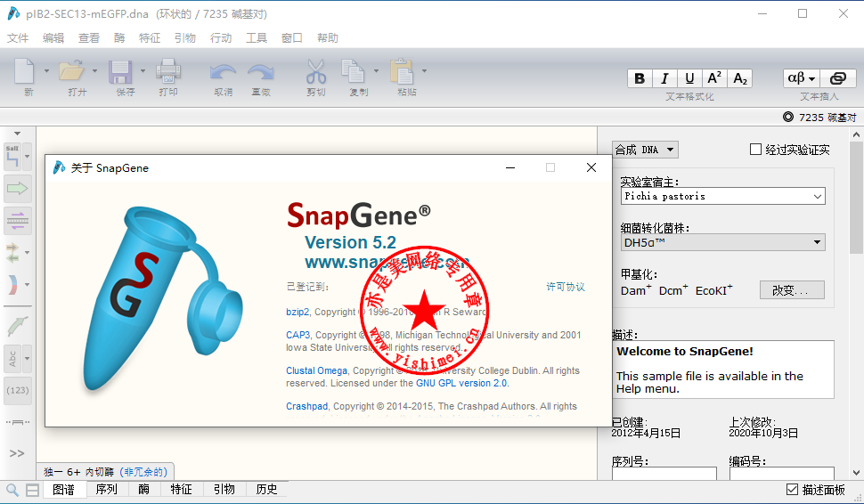Toggle the experimentally verified checkbox
The height and width of the screenshot is (504, 864).
coord(755,150)
